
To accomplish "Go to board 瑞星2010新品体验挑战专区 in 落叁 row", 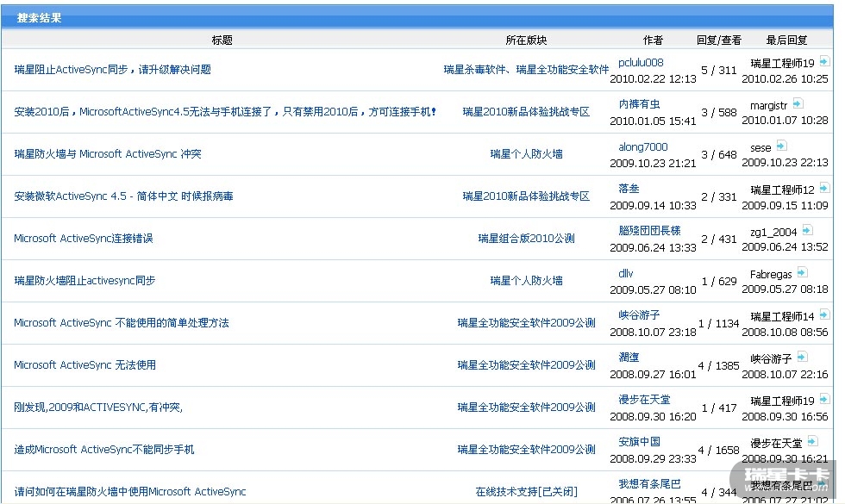I will tap(526, 196).
